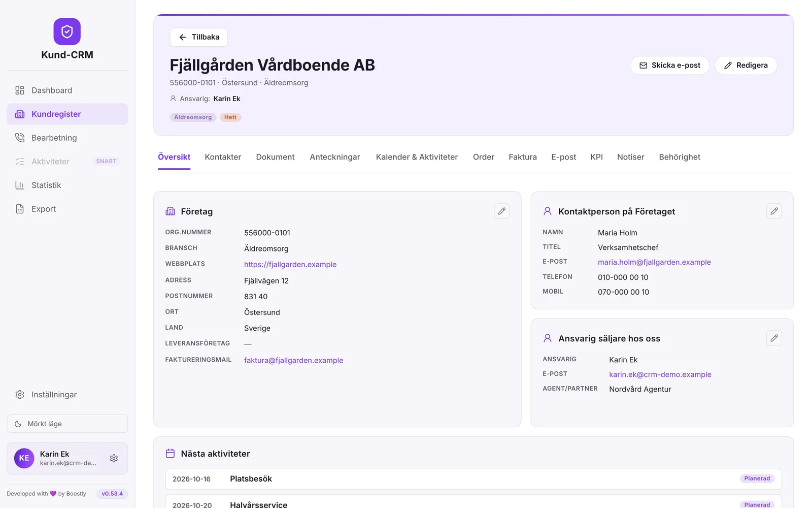Click the karin.ek@crm-demo.example email link
812x508 pixels.
(x=660, y=374)
